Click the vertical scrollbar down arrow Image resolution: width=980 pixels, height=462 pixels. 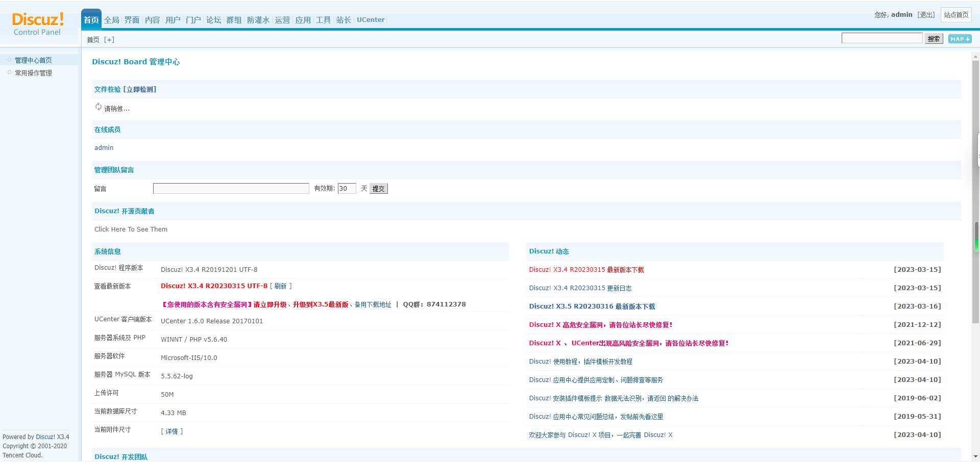coord(976,456)
